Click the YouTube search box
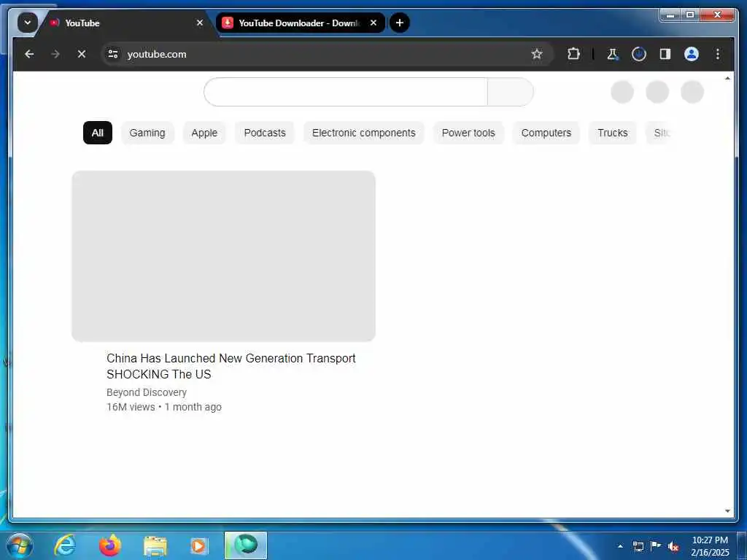Screen dimensions: 747x560 pos(346,92)
